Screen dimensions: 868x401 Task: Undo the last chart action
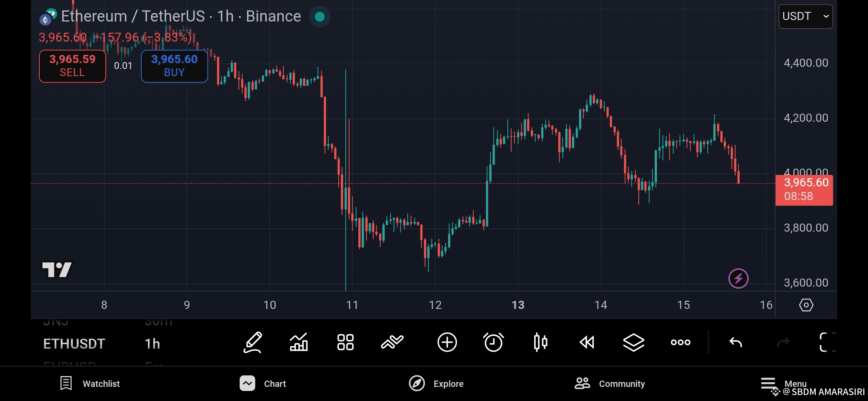(x=736, y=342)
